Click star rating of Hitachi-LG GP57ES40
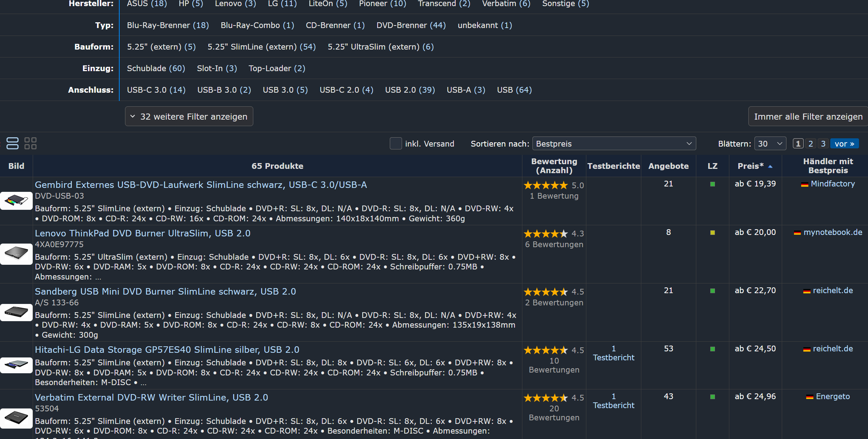 coord(546,350)
